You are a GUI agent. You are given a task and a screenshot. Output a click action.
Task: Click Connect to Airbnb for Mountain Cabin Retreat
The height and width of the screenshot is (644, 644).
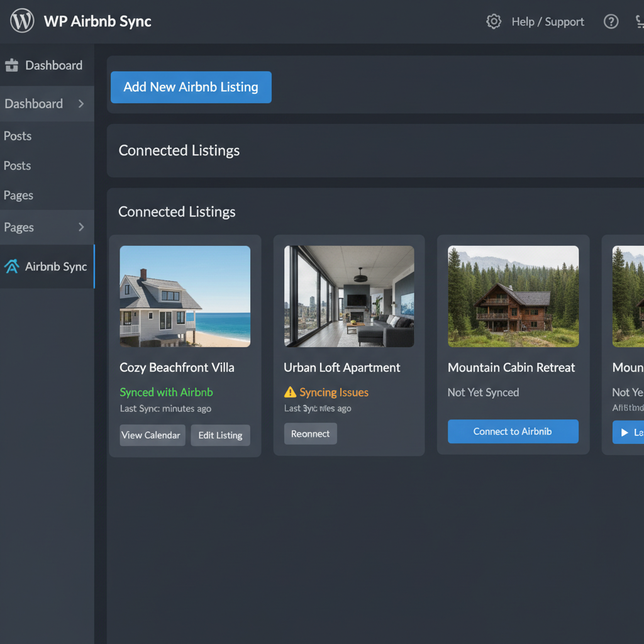513,431
